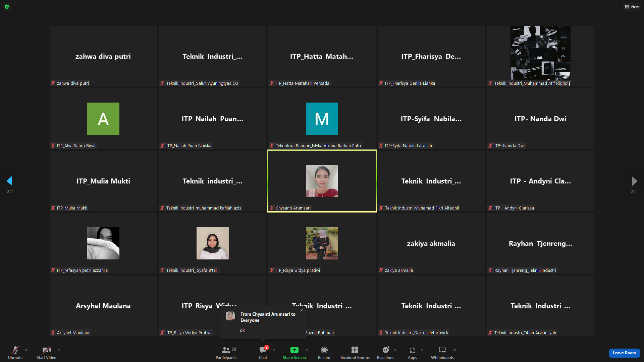
Task: Click muted mic icon for zahwa diva putri
Action: click(x=53, y=83)
